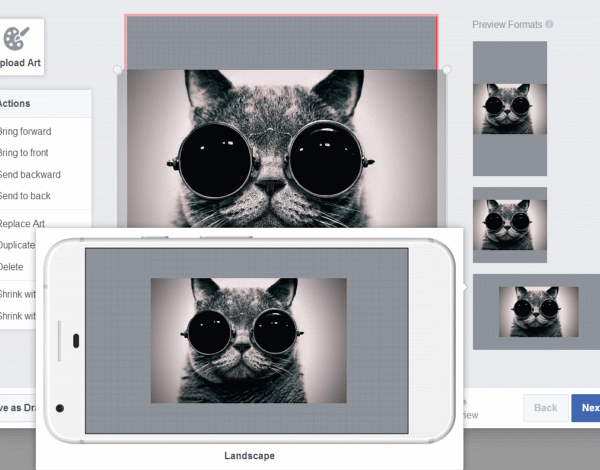Select Bring forward from Actions
Screen dimensions: 600x470
26,131
